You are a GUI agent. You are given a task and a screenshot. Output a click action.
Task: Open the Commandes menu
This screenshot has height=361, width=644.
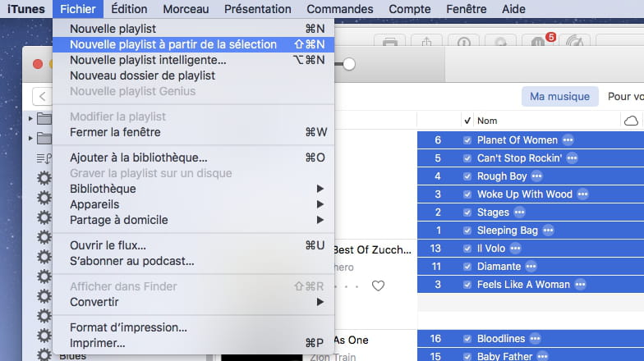[340, 9]
